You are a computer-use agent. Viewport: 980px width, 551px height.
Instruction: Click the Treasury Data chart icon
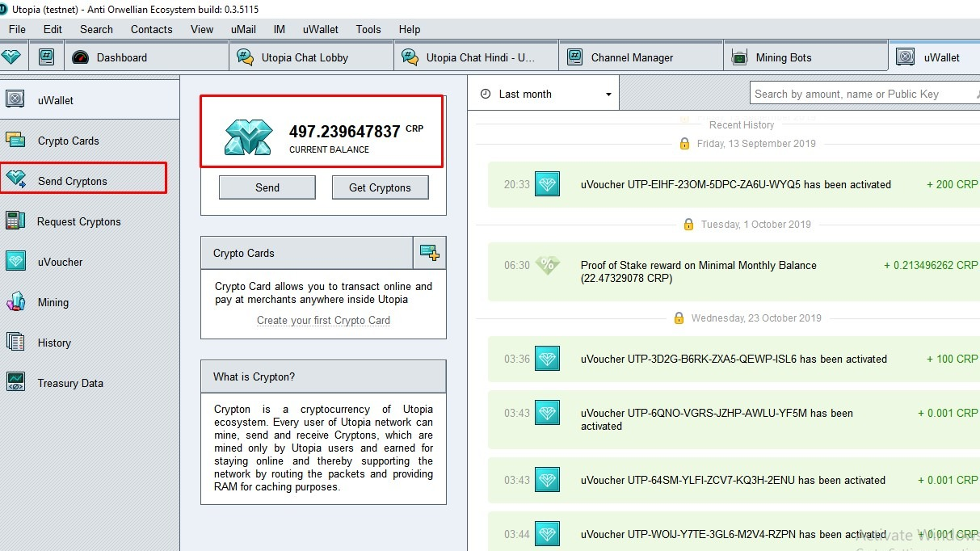pos(15,381)
